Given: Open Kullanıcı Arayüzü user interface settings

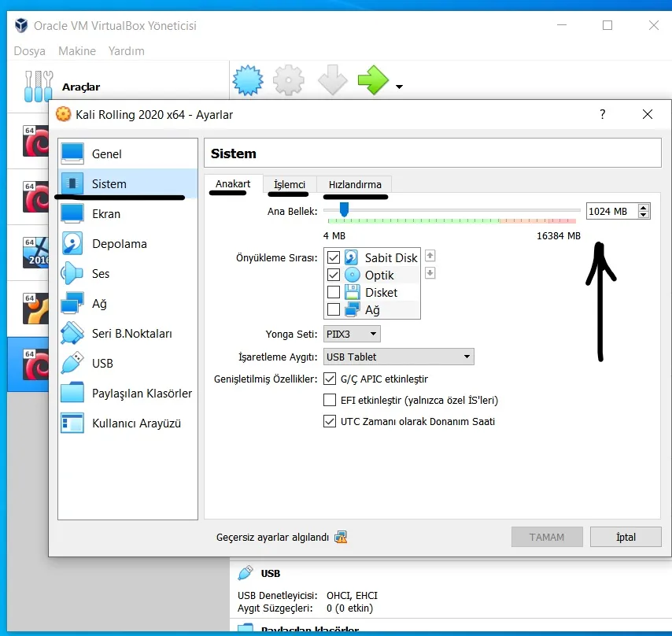Looking at the screenshot, I should [127, 423].
